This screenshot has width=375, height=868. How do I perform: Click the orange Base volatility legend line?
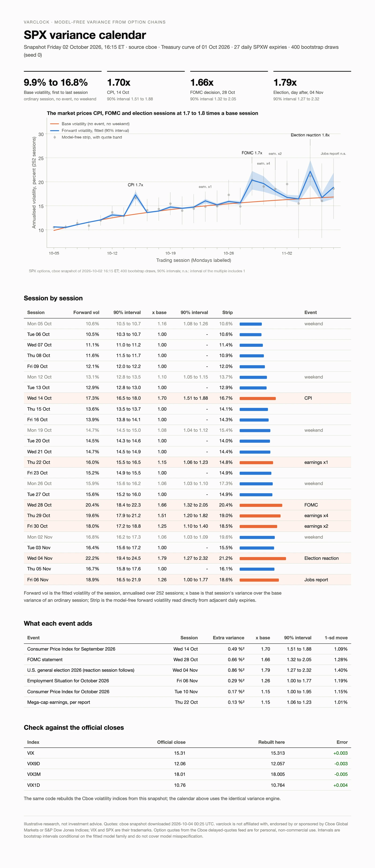pos(55,124)
